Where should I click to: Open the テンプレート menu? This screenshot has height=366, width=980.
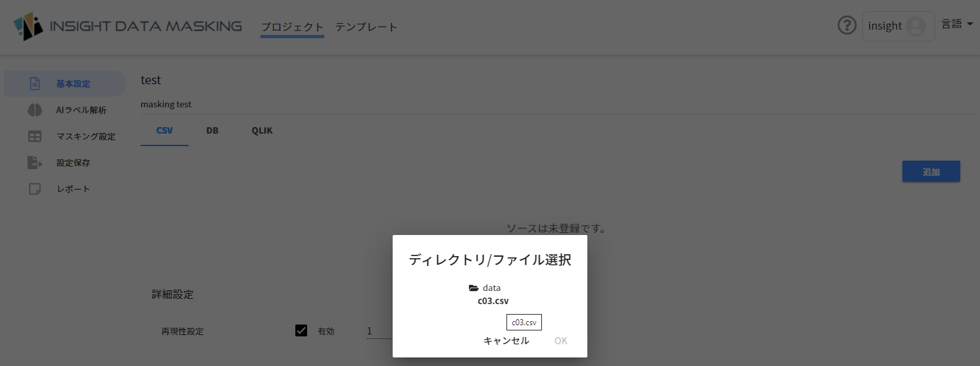point(366,27)
